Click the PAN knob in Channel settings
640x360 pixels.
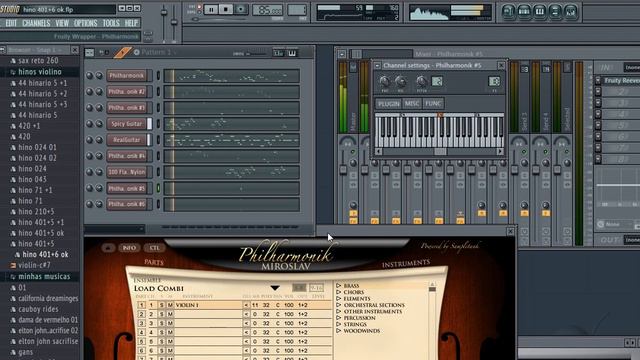point(384,81)
